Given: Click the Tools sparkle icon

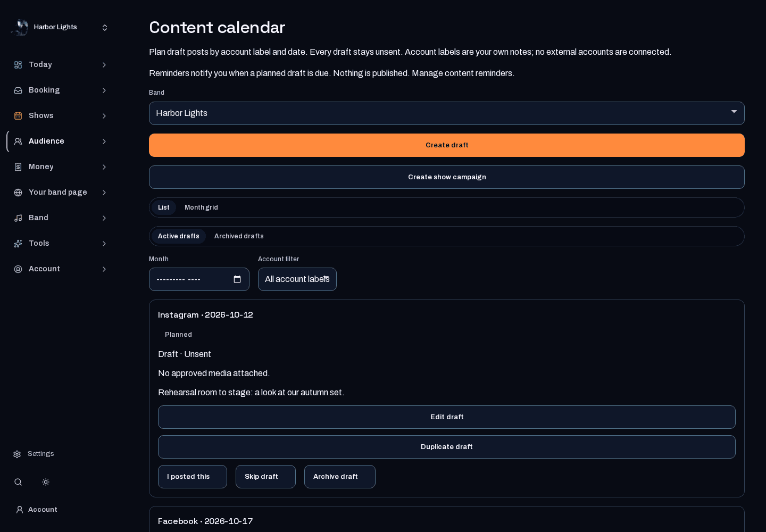Looking at the screenshot, I should 18,244.
